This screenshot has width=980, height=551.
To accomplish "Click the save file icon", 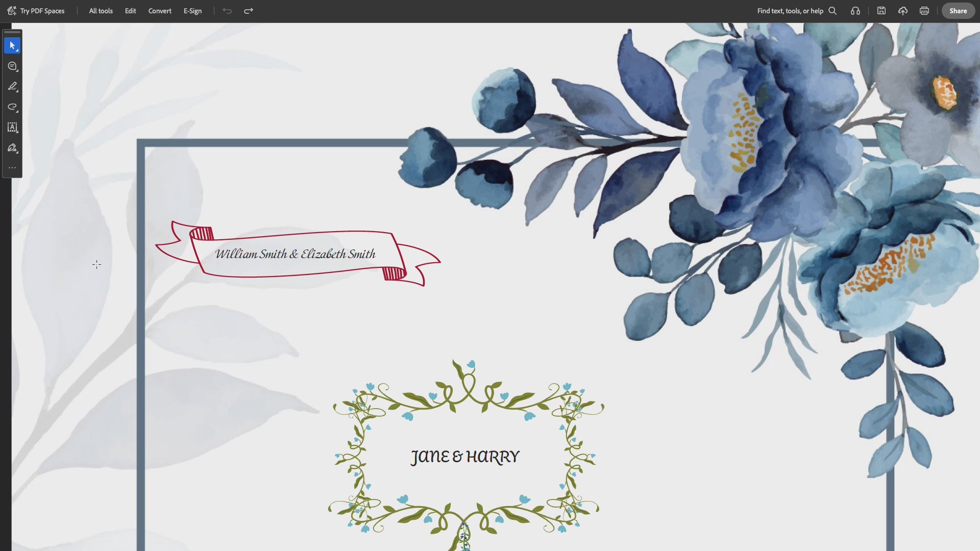I will (881, 11).
